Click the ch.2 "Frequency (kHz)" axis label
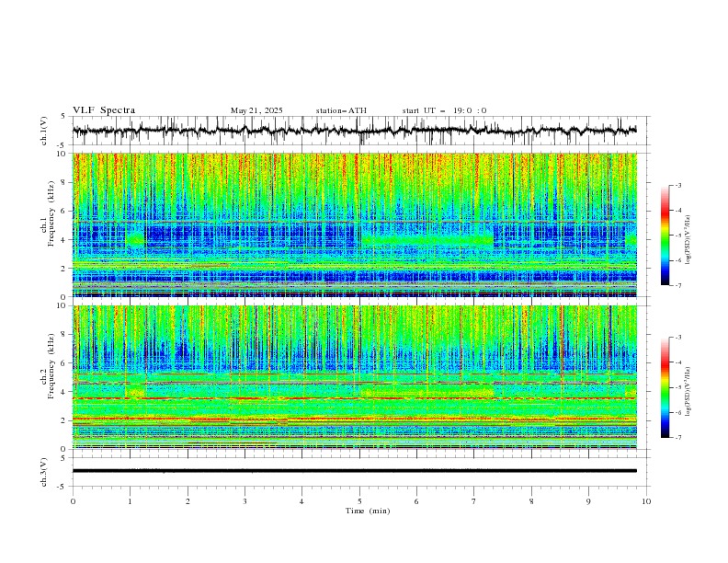Screen dimensions: 728x563 click(x=52, y=366)
